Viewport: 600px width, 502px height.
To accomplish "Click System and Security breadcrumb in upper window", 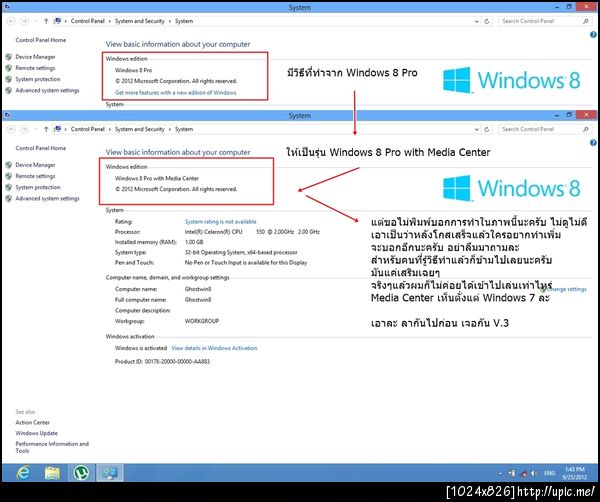I will point(140,21).
